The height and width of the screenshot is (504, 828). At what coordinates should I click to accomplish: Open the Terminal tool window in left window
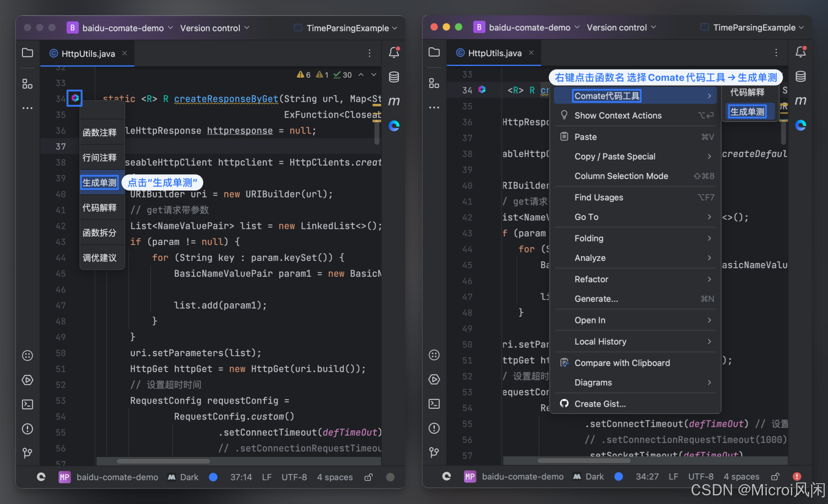[x=28, y=404]
